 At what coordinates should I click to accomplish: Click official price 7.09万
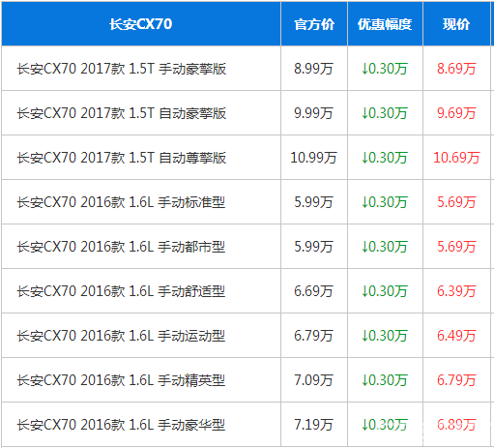click(313, 380)
